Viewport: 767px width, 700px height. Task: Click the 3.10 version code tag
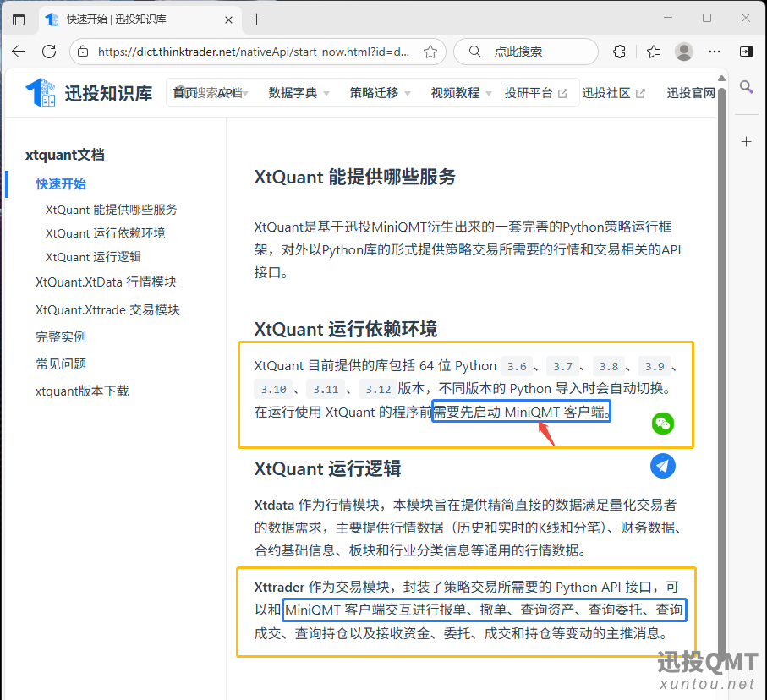click(x=273, y=389)
